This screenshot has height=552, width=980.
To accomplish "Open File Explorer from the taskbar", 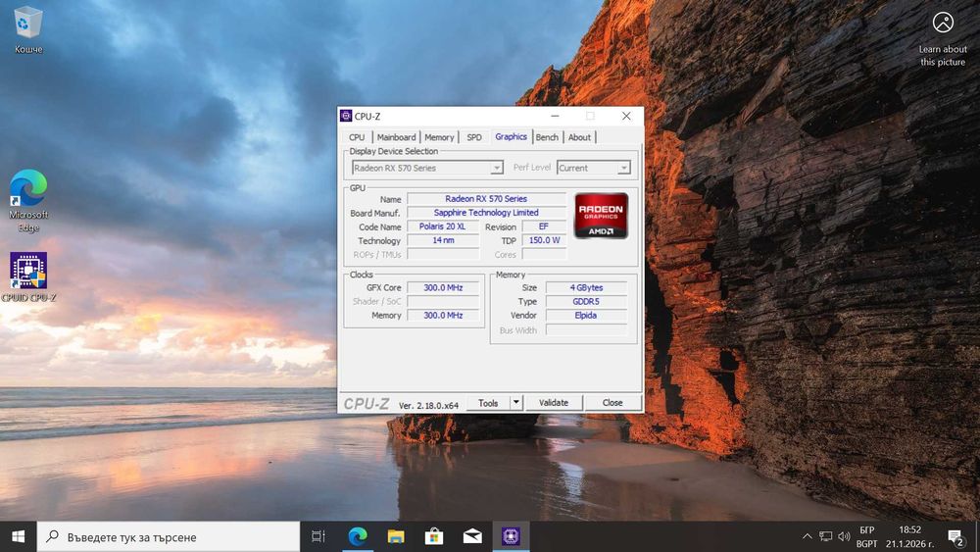I will coord(396,536).
